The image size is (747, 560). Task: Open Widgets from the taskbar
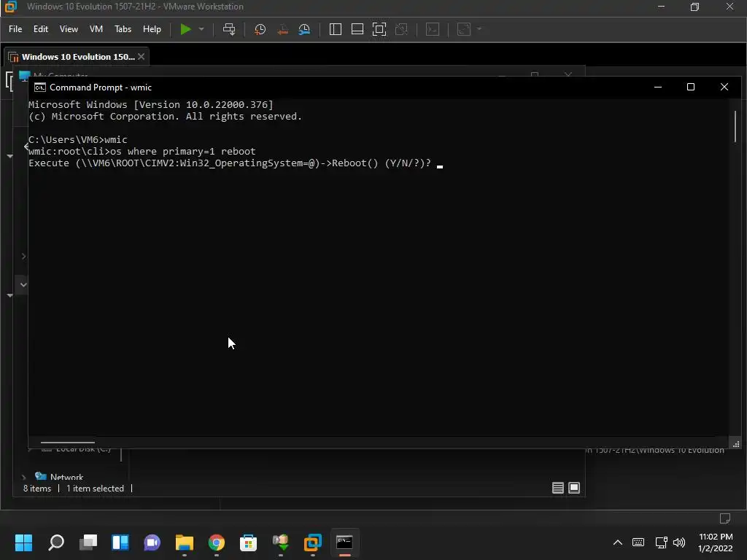(x=120, y=542)
